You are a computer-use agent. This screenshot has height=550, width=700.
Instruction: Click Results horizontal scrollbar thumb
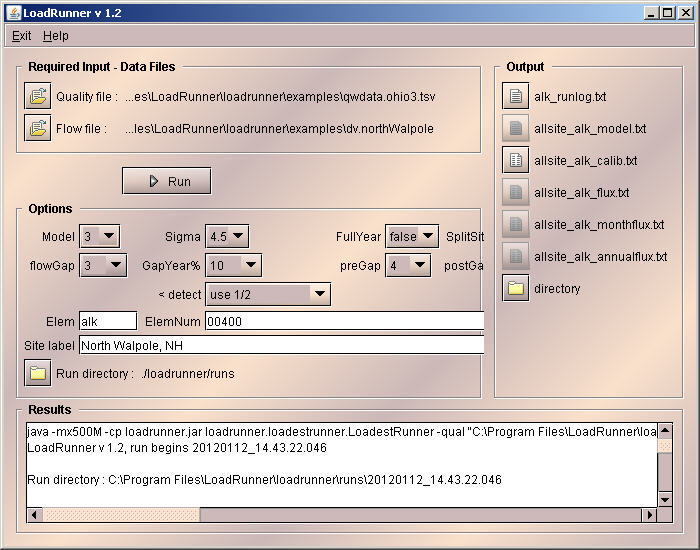(x=121, y=515)
